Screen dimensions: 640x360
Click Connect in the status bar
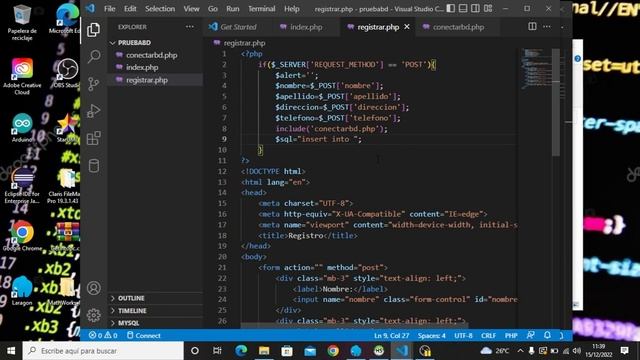[x=143, y=336]
